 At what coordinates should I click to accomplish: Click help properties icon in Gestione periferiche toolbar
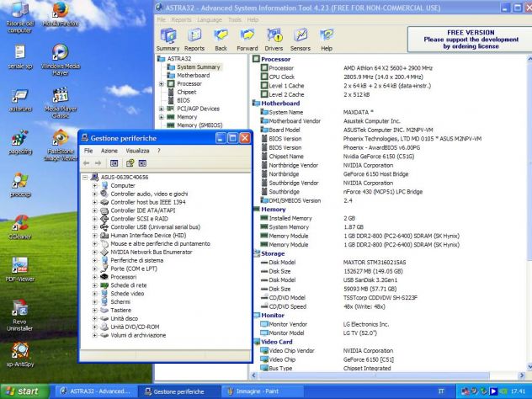point(130,163)
